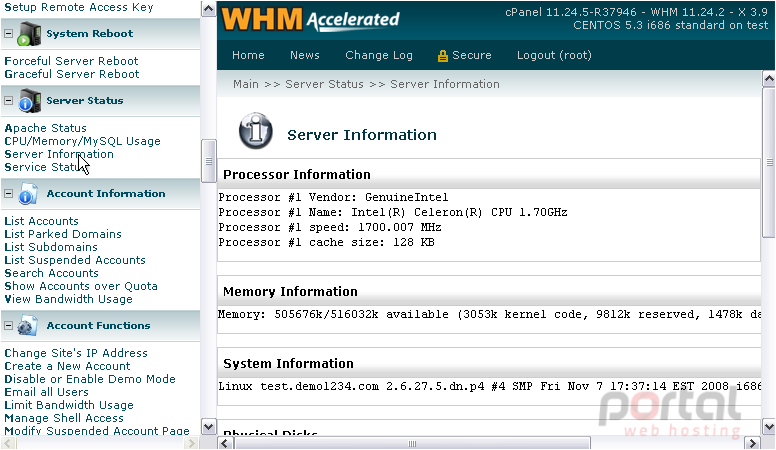Click the WHM Accelerated logo
Image resolution: width=776 pixels, height=450 pixels.
point(310,20)
